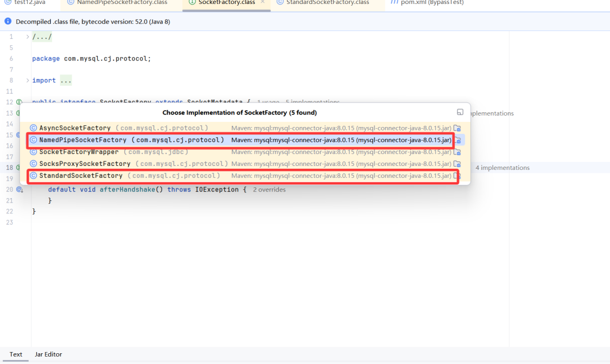Click the Maven jar text on the StandardSocketFactory row
The height and width of the screenshot is (364, 610).
tap(341, 176)
